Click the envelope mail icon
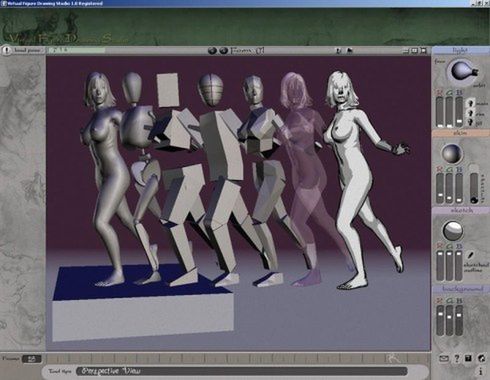Viewport: 490px width, 380px height. coord(443,359)
